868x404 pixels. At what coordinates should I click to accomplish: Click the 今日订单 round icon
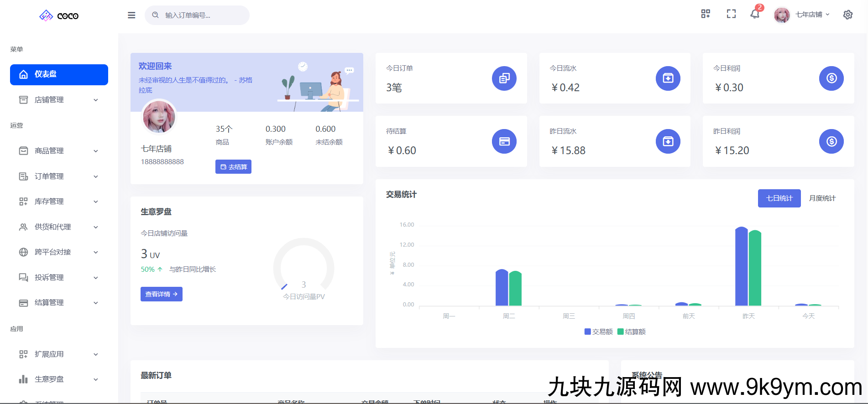[504, 78]
